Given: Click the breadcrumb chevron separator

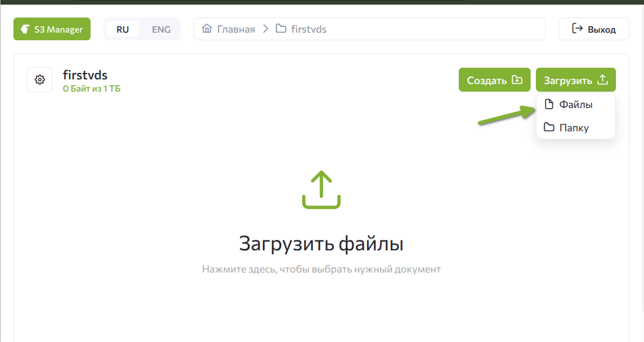Looking at the screenshot, I should pos(265,29).
